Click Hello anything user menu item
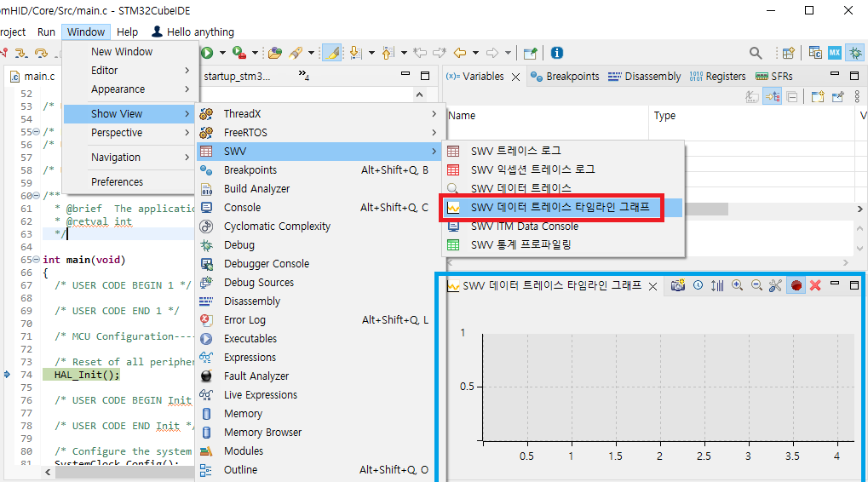The image size is (868, 482). coord(193,32)
